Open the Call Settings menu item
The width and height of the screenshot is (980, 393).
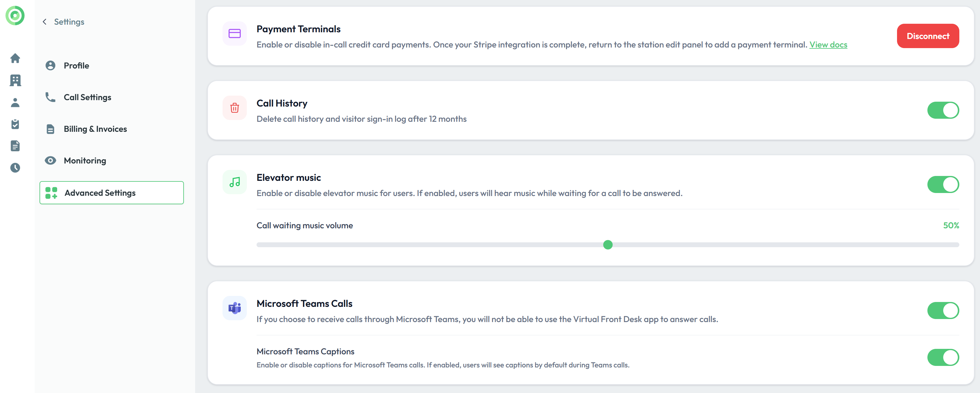coord(87,97)
